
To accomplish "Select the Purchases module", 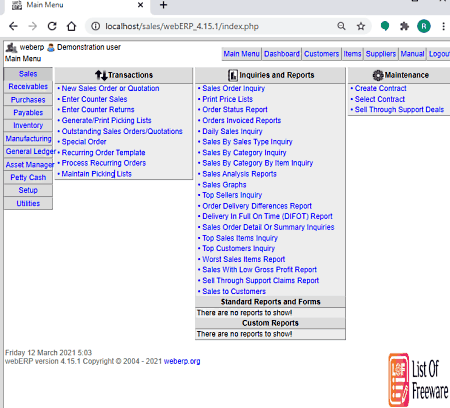I will pos(28,100).
